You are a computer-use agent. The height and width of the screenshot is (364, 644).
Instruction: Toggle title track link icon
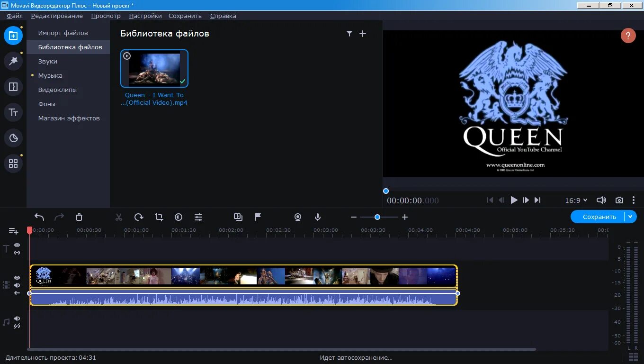[x=17, y=253]
